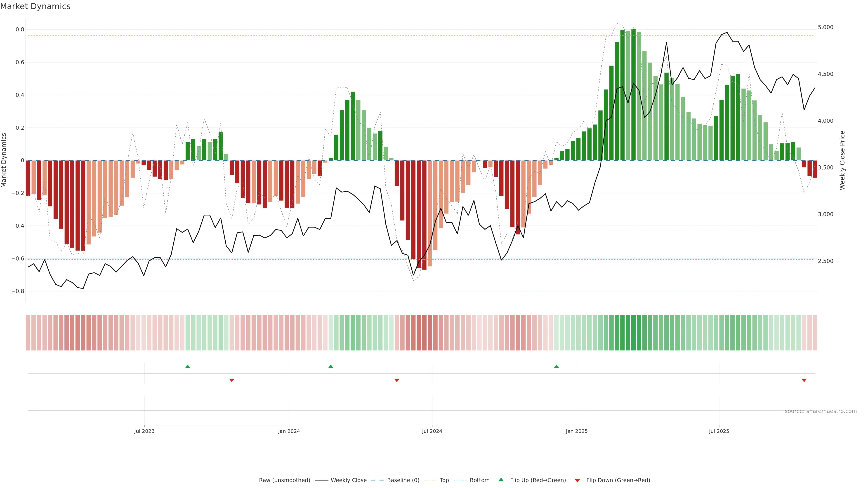Toggle the Weekly Close legend entry
The width and height of the screenshot is (868, 488).
coord(348,480)
